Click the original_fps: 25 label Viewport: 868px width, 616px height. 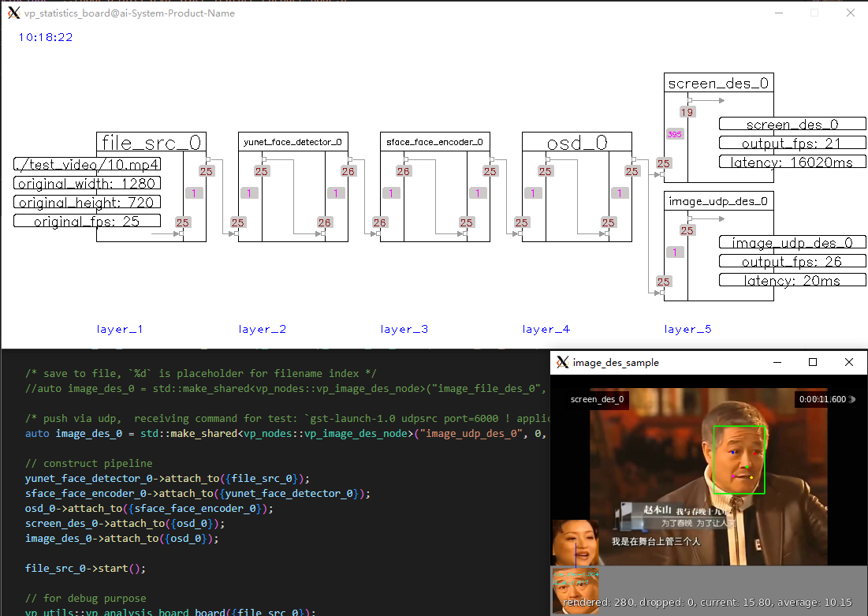[88, 221]
